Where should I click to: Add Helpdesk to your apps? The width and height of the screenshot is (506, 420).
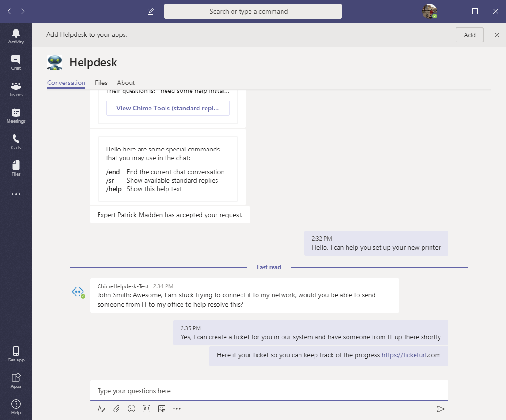(470, 35)
